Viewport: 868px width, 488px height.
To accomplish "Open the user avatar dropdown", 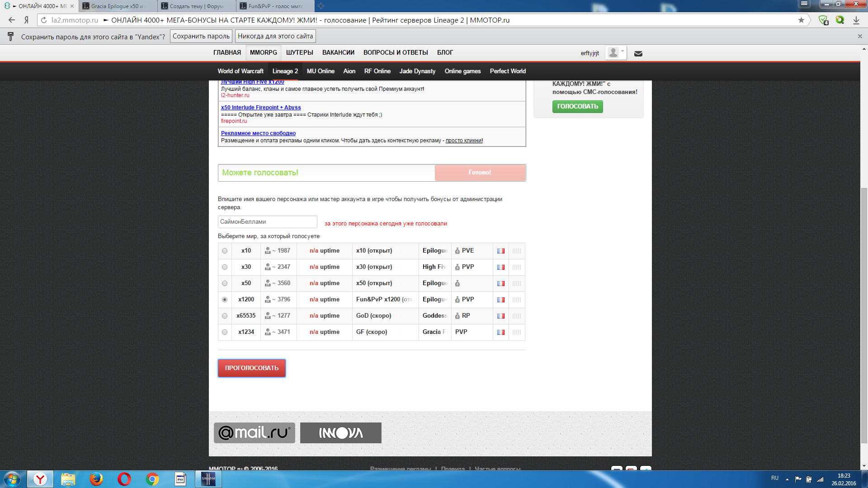I will [x=616, y=53].
